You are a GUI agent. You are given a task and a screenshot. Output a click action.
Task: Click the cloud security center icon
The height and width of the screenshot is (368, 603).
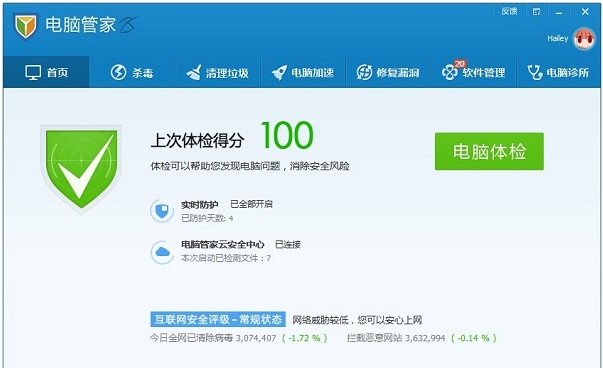point(162,252)
